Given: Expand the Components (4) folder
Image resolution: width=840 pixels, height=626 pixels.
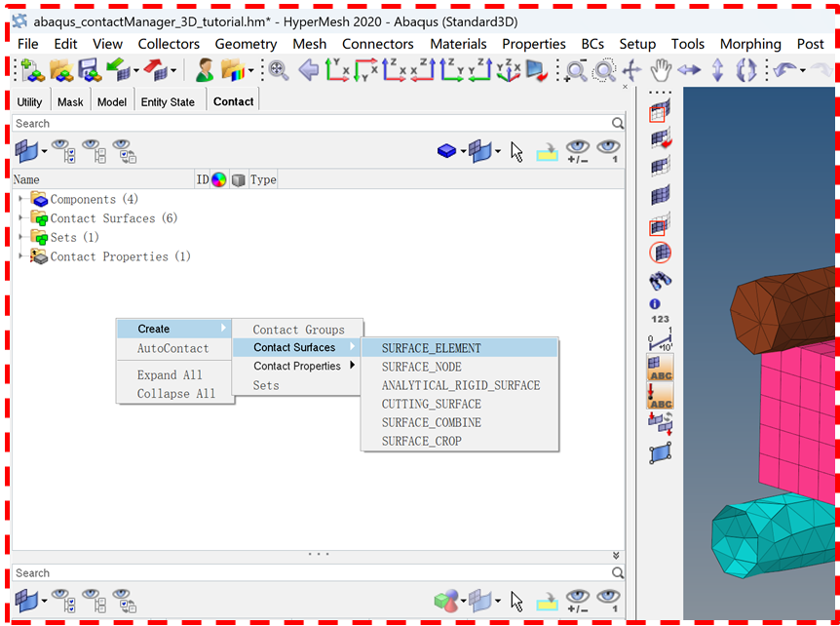Looking at the screenshot, I should [x=21, y=199].
